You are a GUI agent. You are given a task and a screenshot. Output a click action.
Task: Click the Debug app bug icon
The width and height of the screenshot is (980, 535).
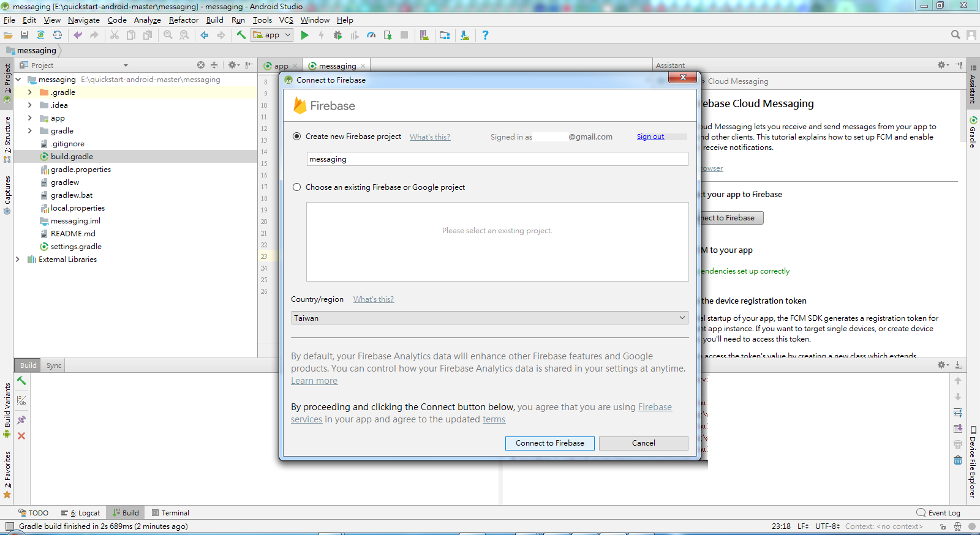pos(337,36)
